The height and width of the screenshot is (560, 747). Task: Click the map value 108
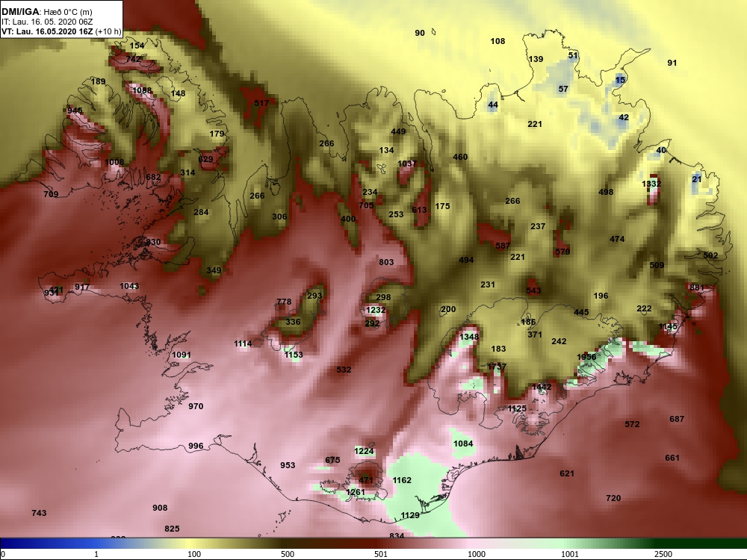(498, 41)
